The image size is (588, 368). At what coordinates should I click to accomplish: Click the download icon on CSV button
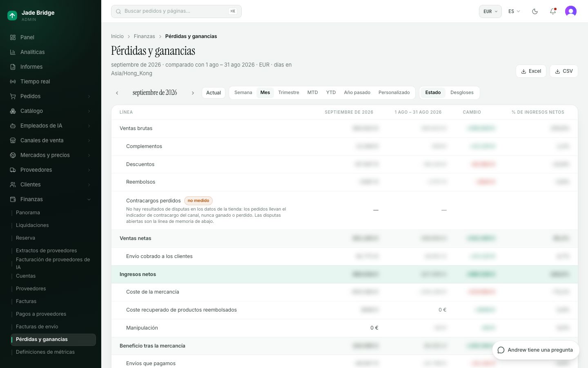coord(557,71)
